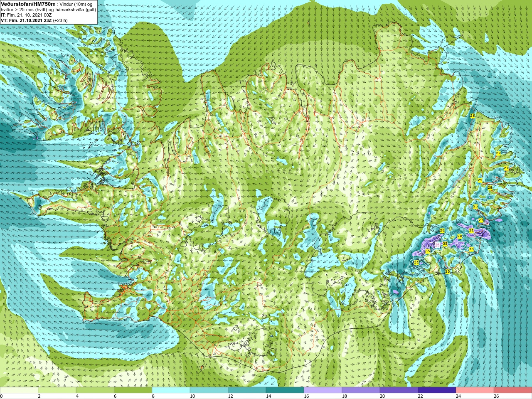Click the 22–24 m/s dark indigo legend swatch

pyautogui.click(x=437, y=390)
